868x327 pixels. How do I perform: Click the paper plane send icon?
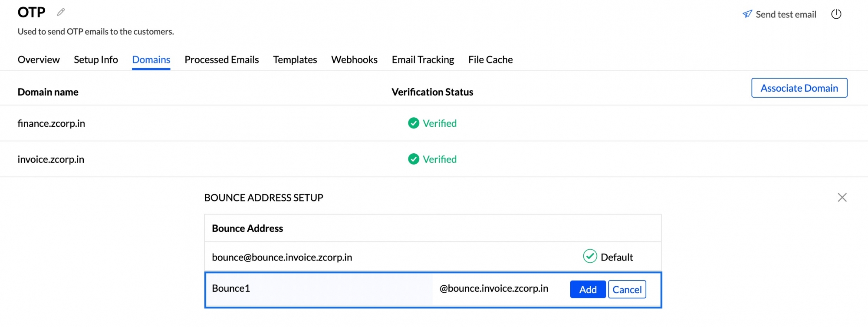[x=747, y=14]
